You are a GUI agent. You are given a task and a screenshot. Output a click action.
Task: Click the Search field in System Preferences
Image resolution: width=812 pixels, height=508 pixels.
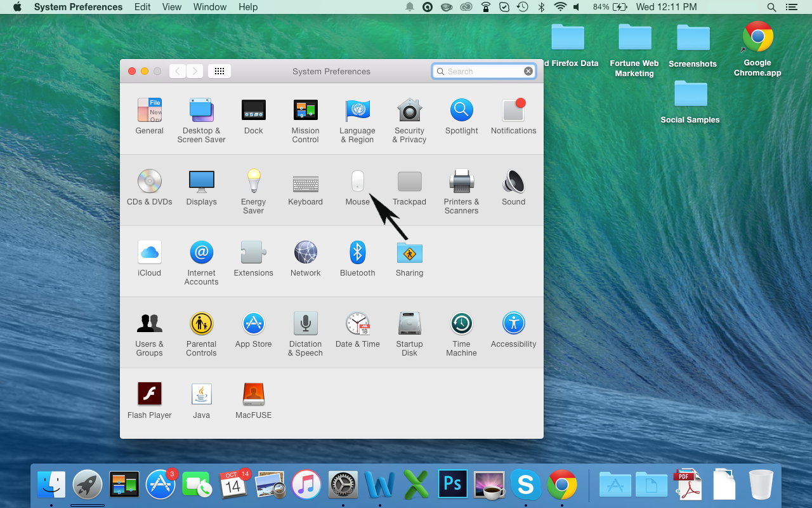click(x=484, y=71)
